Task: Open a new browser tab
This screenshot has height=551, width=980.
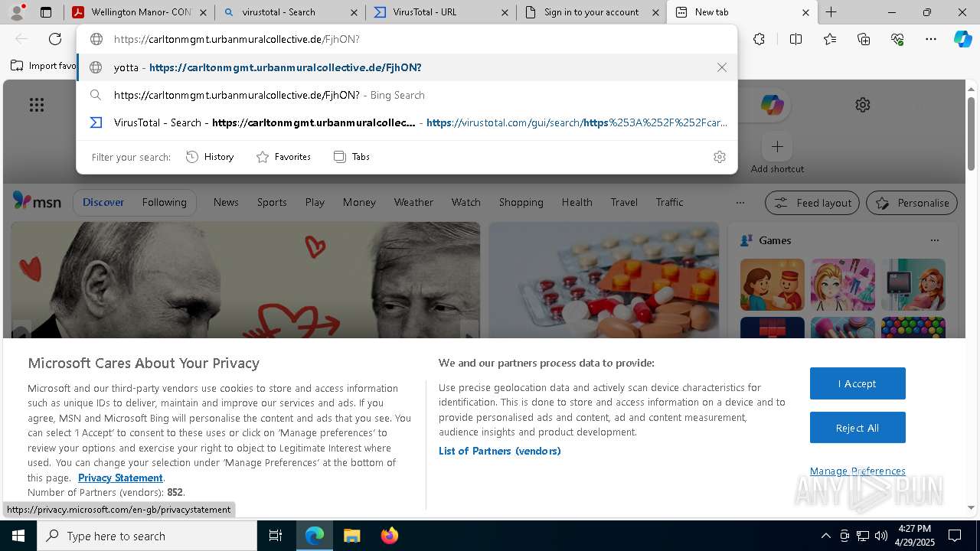Action: (x=831, y=12)
